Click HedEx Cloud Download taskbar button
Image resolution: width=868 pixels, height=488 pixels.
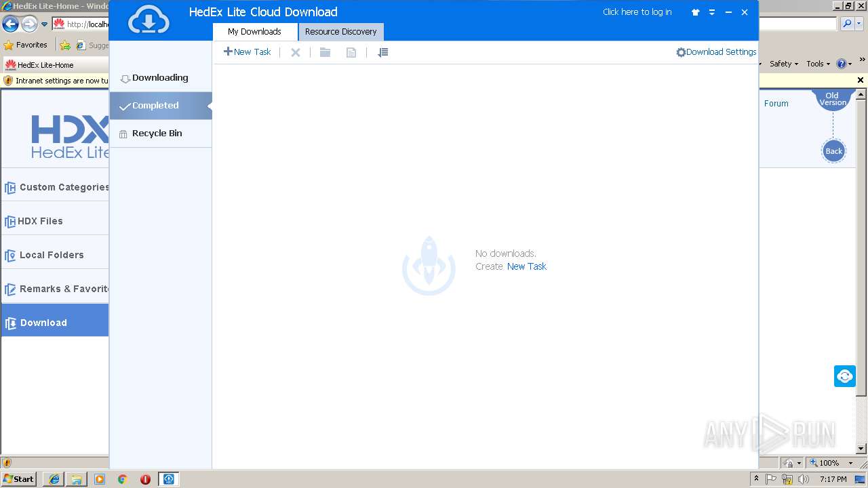(169, 479)
